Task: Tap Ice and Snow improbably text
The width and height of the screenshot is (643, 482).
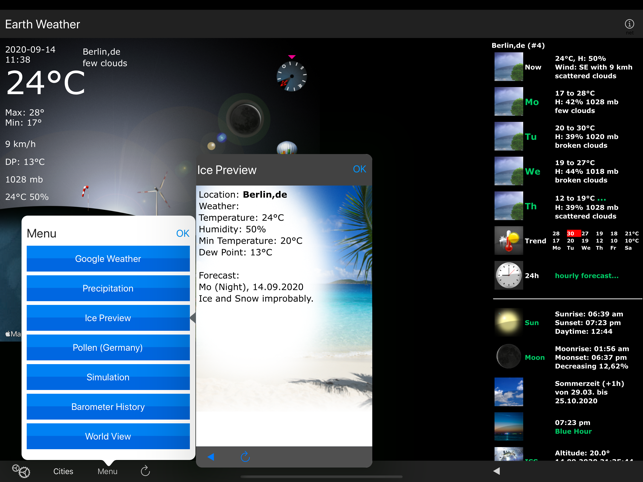Action: [x=256, y=299]
